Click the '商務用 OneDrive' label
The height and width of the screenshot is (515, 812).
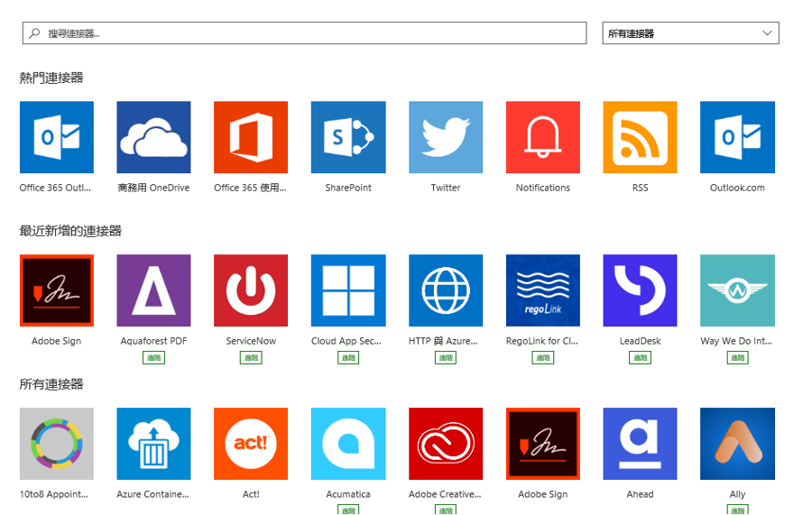click(153, 188)
